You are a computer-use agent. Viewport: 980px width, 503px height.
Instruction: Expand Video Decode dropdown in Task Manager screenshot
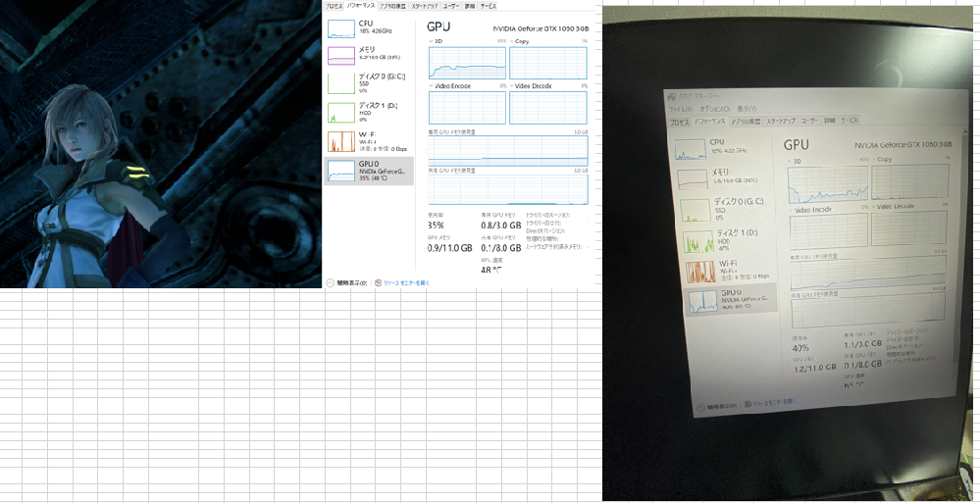click(x=512, y=85)
